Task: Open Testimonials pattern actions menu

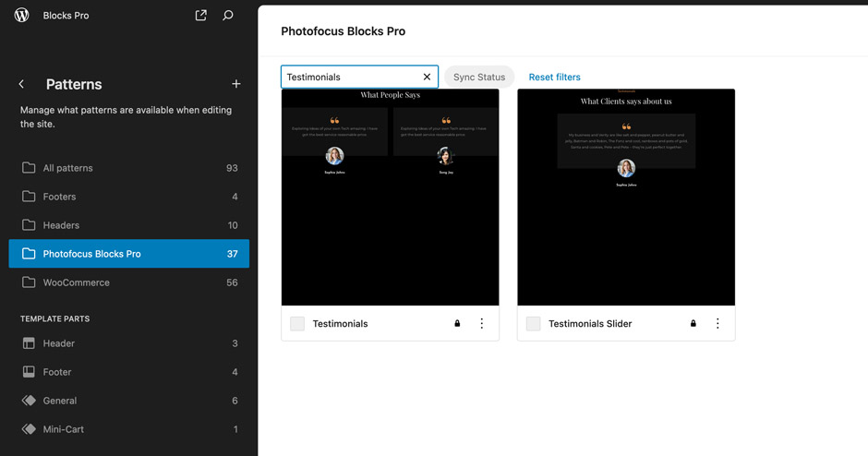Action: 481,324
